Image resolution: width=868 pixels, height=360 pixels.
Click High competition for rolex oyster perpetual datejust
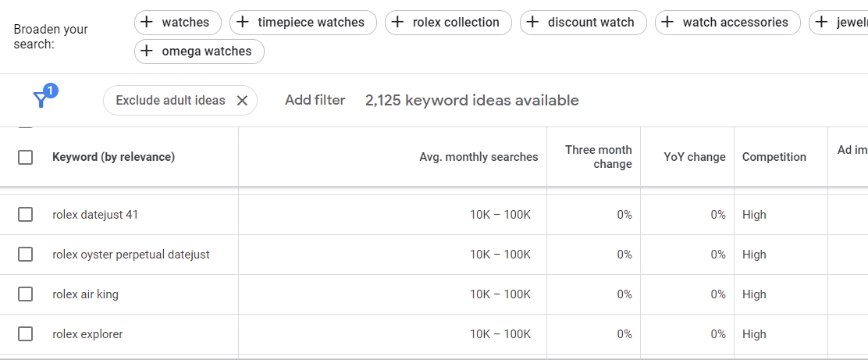(754, 255)
